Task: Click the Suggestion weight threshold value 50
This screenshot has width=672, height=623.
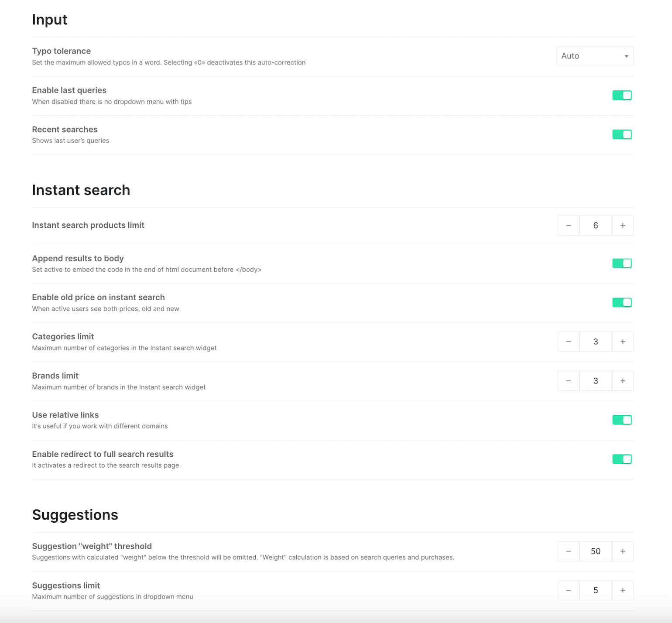Action: tap(596, 551)
